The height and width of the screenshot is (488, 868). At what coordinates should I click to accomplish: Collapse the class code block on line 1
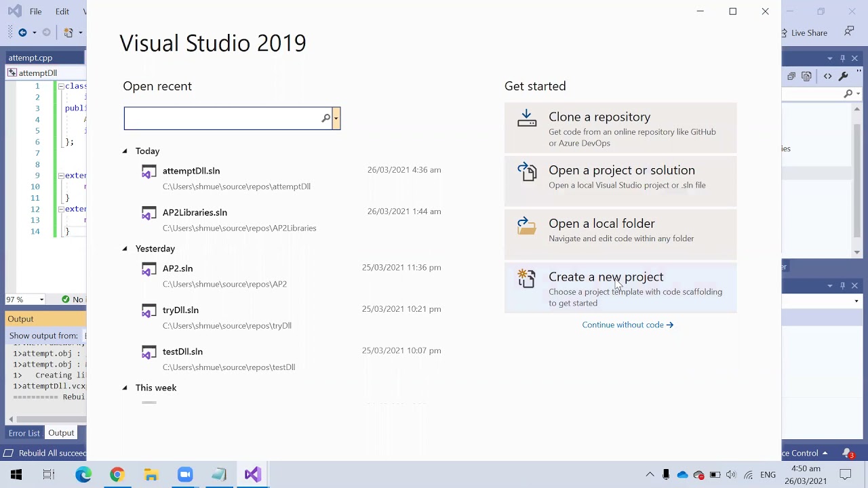pos(60,86)
